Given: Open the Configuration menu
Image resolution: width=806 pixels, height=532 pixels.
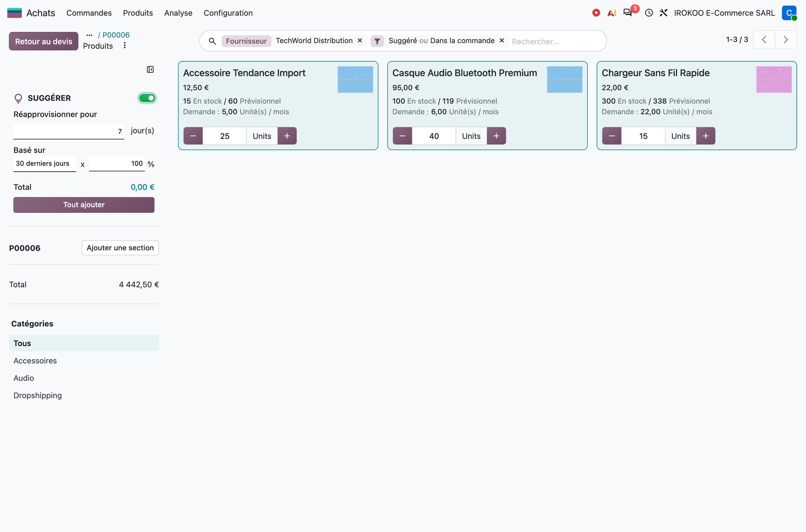Looking at the screenshot, I should [228, 13].
